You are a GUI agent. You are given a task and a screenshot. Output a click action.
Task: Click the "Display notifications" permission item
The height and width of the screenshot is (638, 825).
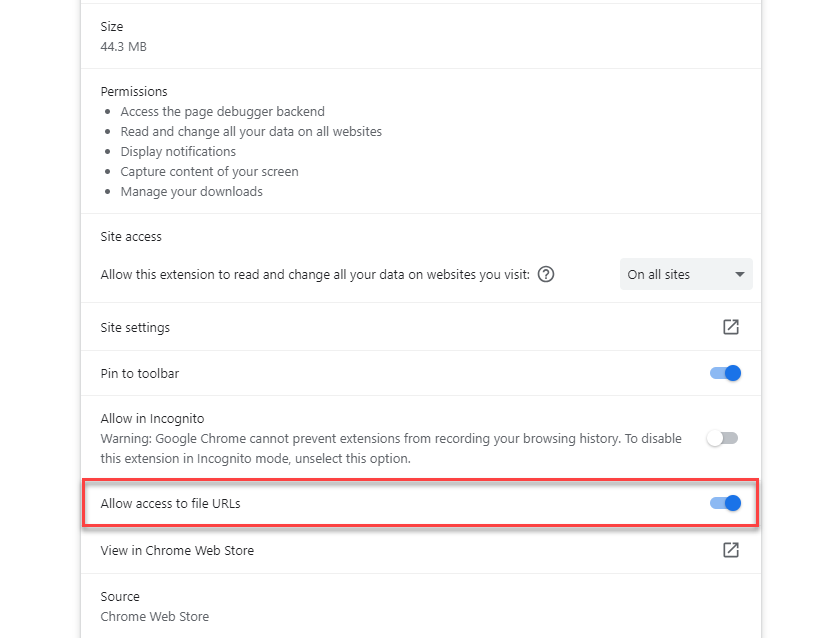178,151
